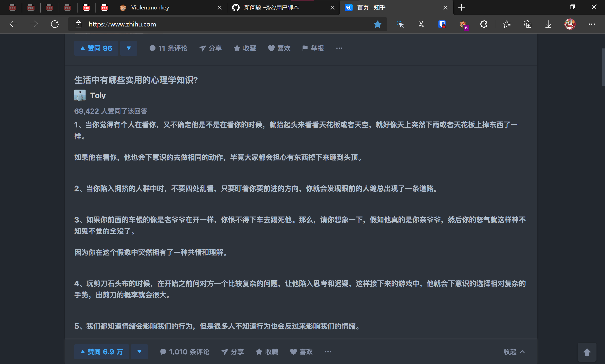Click Toly's avatar thumbnail
The image size is (605, 364).
point(80,95)
